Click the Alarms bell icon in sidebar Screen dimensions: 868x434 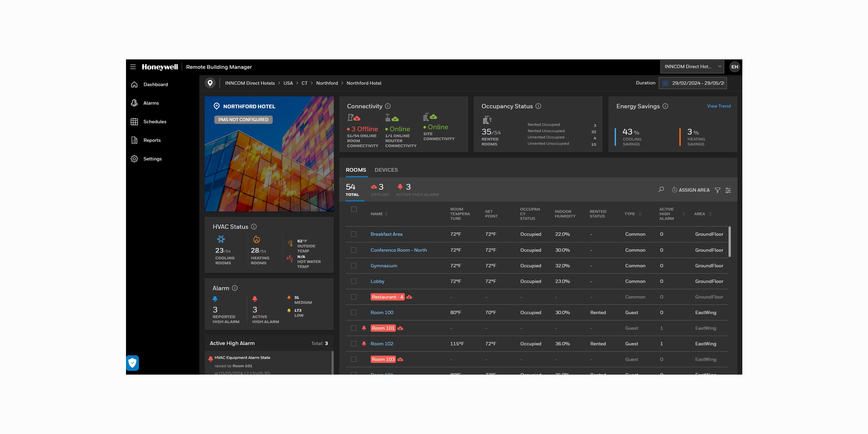[x=134, y=103]
